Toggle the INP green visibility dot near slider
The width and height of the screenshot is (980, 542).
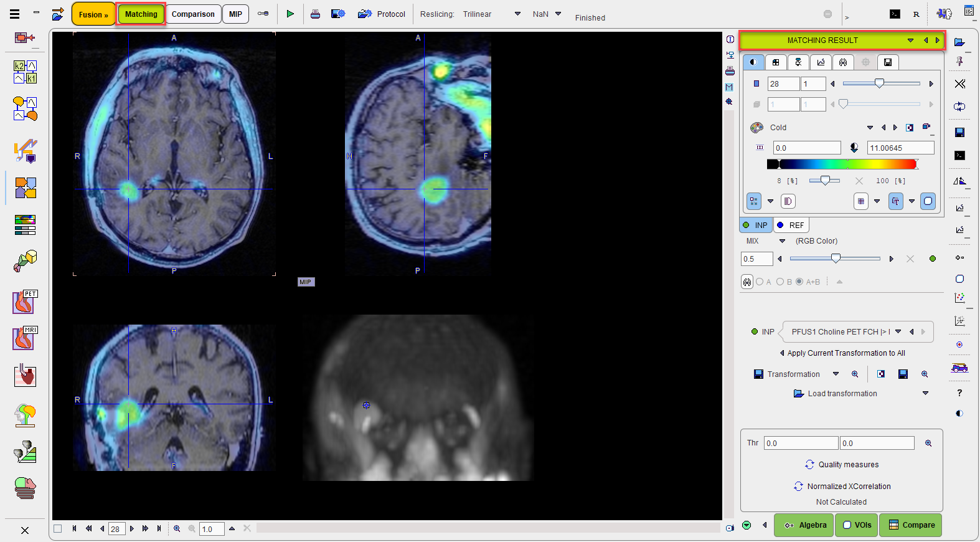[932, 259]
